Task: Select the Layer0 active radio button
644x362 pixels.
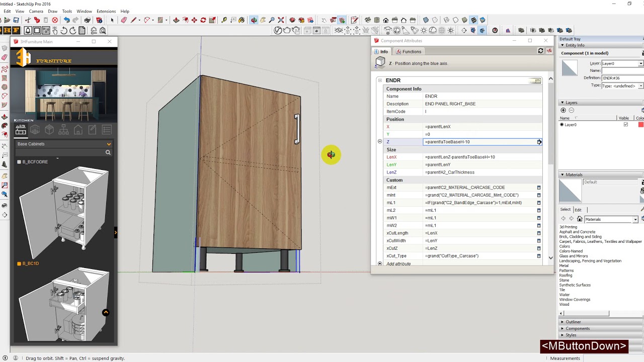Action: tap(562, 125)
